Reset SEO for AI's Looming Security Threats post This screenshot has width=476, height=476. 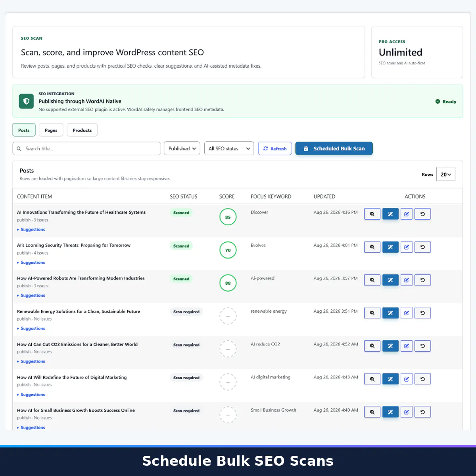click(422, 247)
